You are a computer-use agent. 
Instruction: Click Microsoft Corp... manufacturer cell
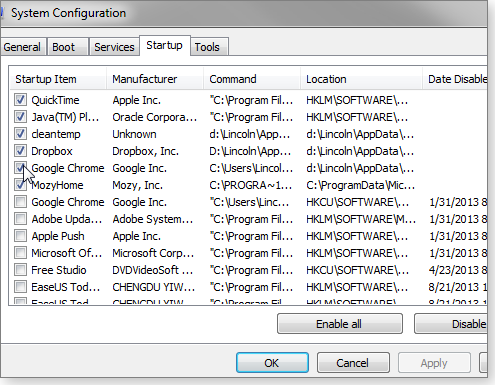[x=153, y=253]
